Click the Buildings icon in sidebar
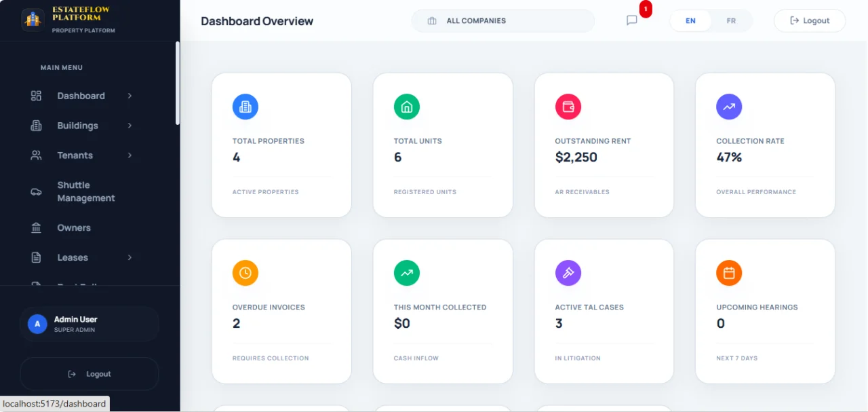Image resolution: width=868 pixels, height=412 pixels. pyautogui.click(x=37, y=126)
